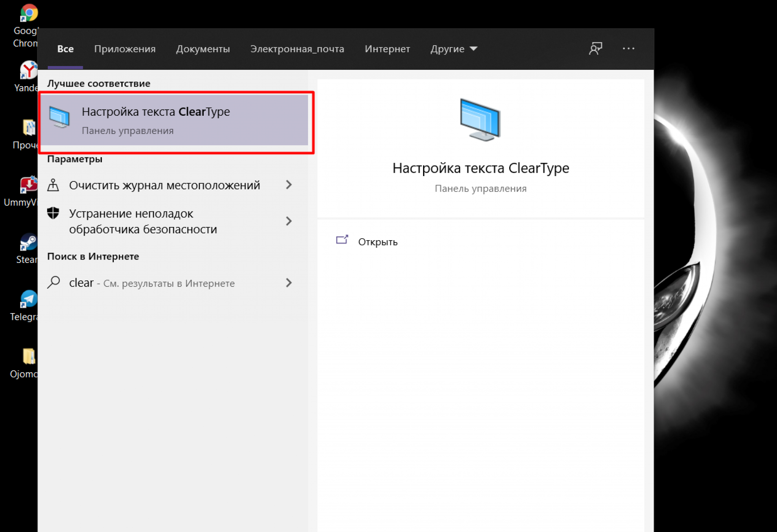
Task: Switch to the Интернет tab
Action: tap(387, 49)
